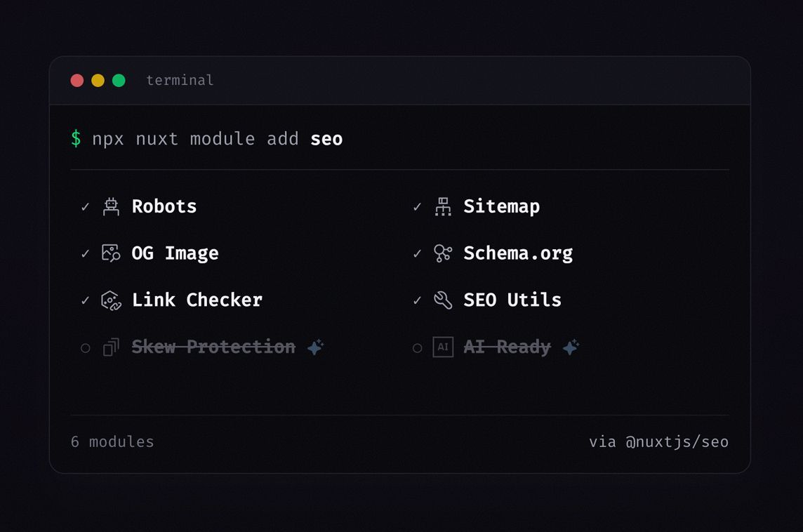Click the green dollar prompt symbol

[x=76, y=138]
